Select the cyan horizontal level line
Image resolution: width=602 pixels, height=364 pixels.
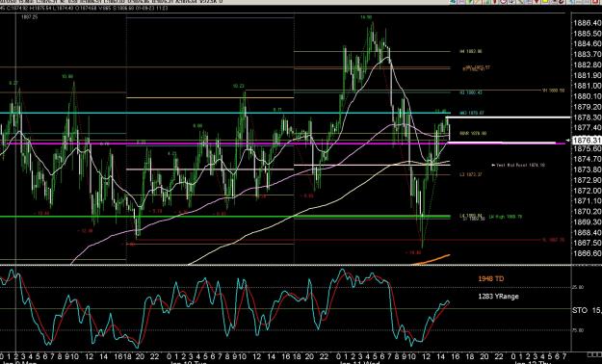(x=225, y=113)
